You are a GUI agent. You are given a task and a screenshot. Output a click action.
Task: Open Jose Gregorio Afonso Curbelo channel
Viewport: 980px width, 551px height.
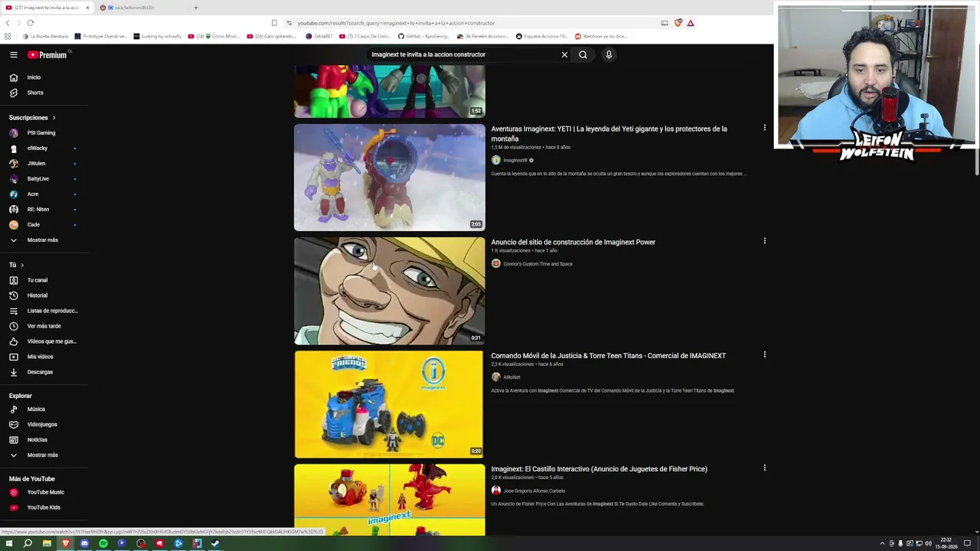tap(534, 491)
